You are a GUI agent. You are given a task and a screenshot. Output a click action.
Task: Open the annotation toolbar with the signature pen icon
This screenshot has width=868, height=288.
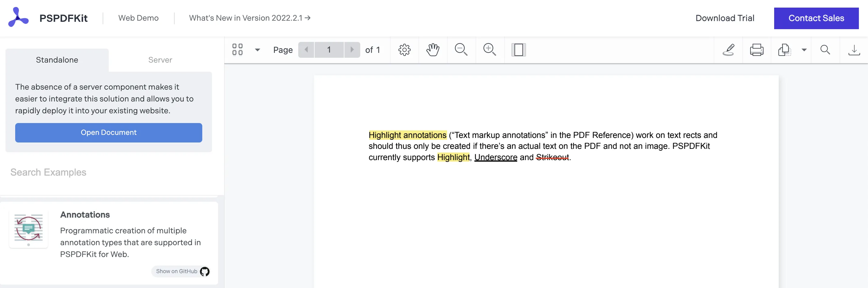pos(729,50)
